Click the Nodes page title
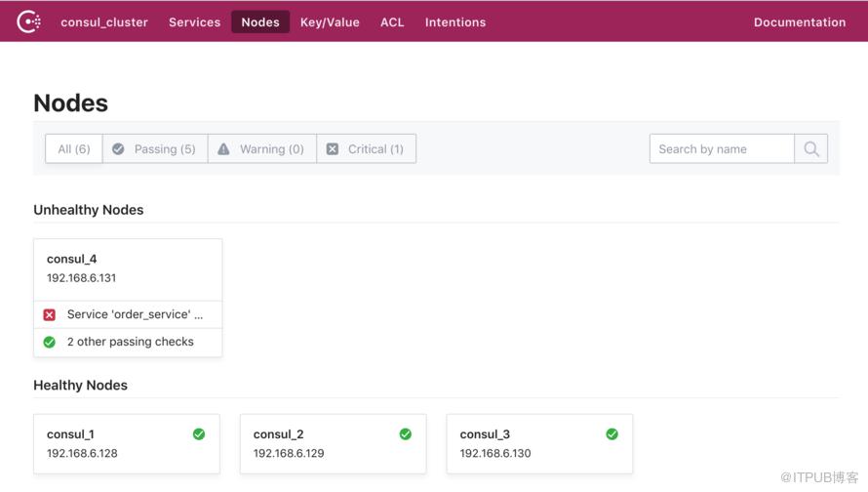 coord(71,103)
